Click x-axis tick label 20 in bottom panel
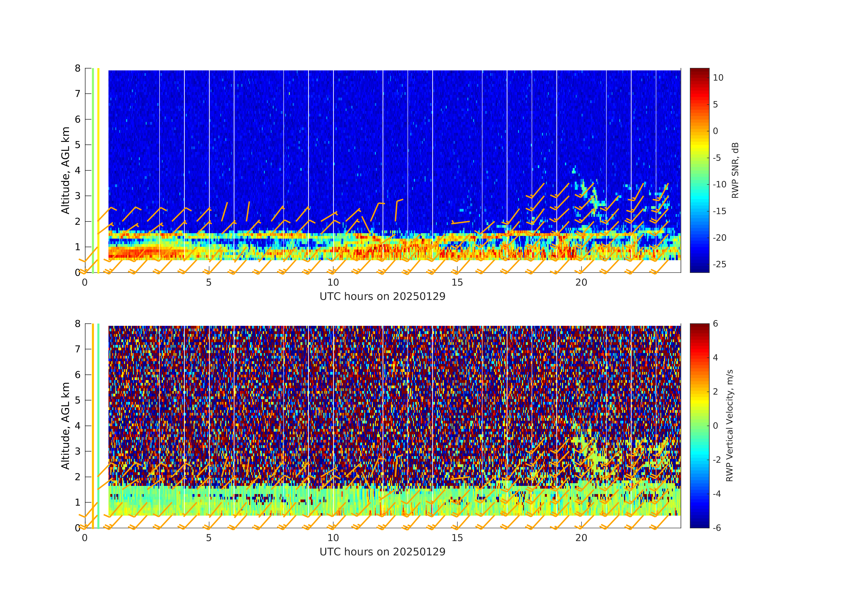The width and height of the screenshot is (868, 596). click(581, 538)
